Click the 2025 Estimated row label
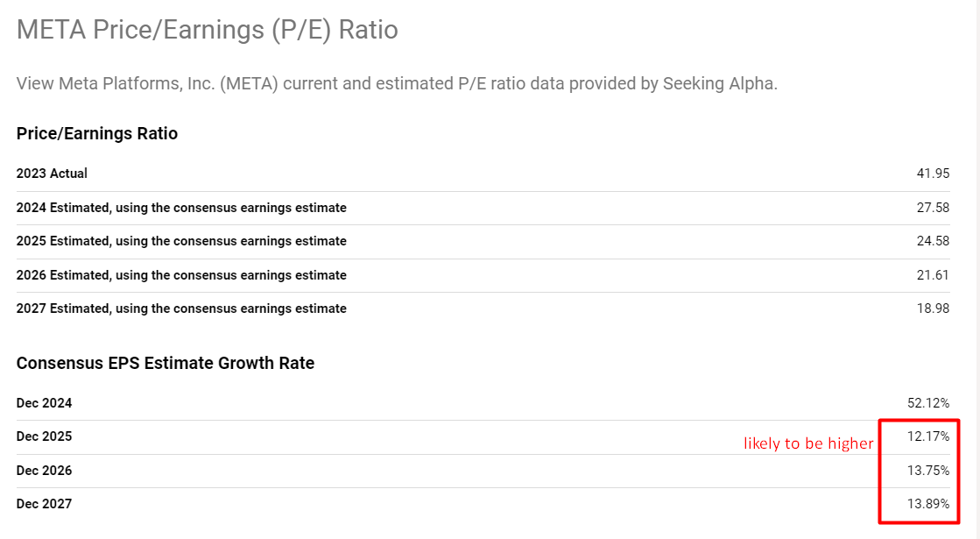The width and height of the screenshot is (980, 539). [x=181, y=241]
